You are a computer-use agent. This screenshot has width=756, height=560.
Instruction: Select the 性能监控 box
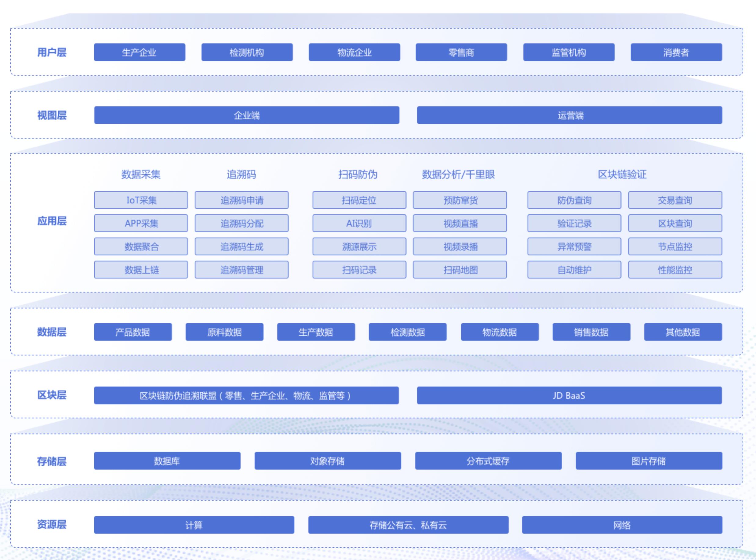[x=675, y=270]
